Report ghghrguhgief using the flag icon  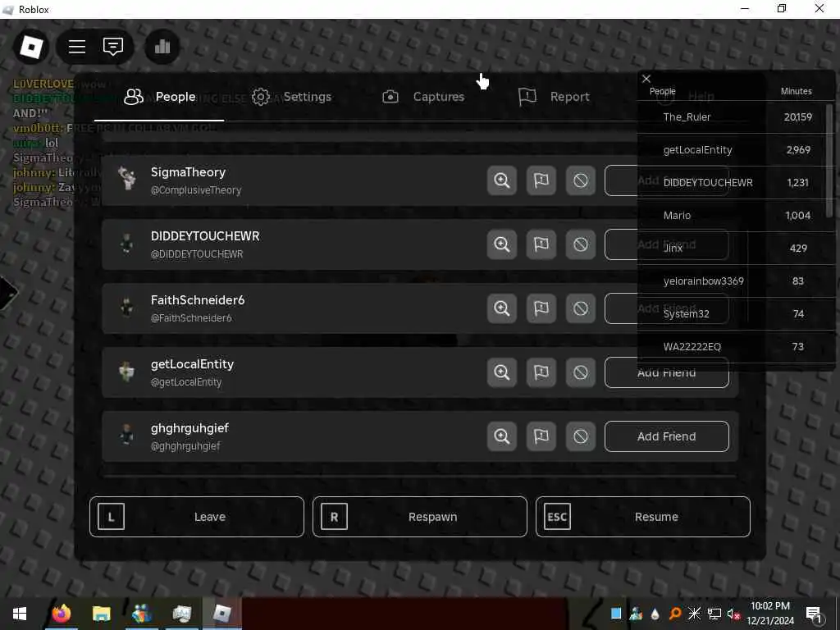541,436
